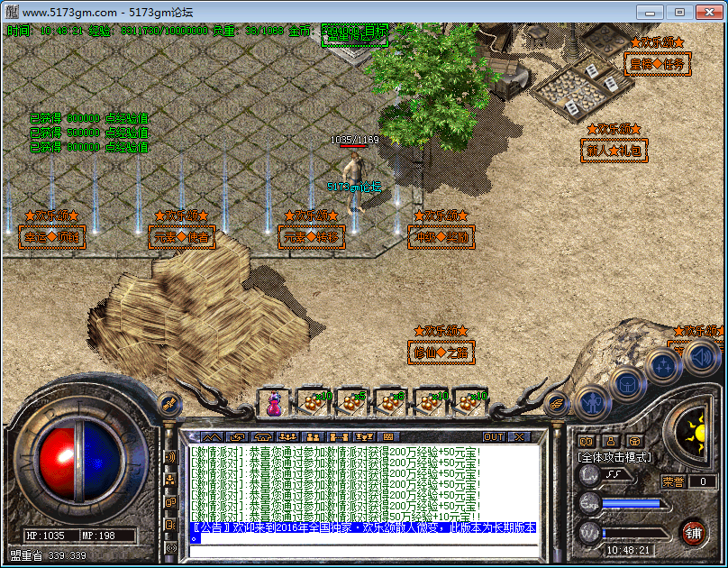This screenshot has height=568, width=728.
Task: Talk to 新人★礼包 NPC
Action: pos(614,151)
